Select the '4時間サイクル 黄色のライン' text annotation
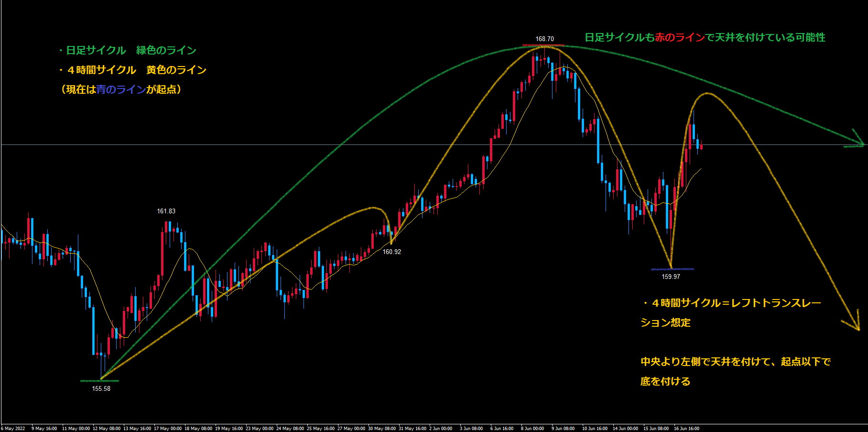Viewport: 868px width, 432px height. tap(132, 70)
